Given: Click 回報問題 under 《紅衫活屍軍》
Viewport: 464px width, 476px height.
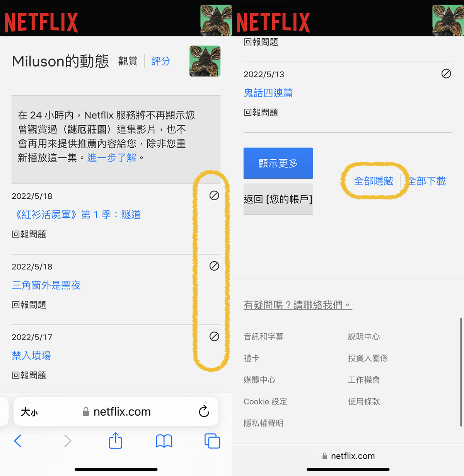Looking at the screenshot, I should [x=29, y=234].
